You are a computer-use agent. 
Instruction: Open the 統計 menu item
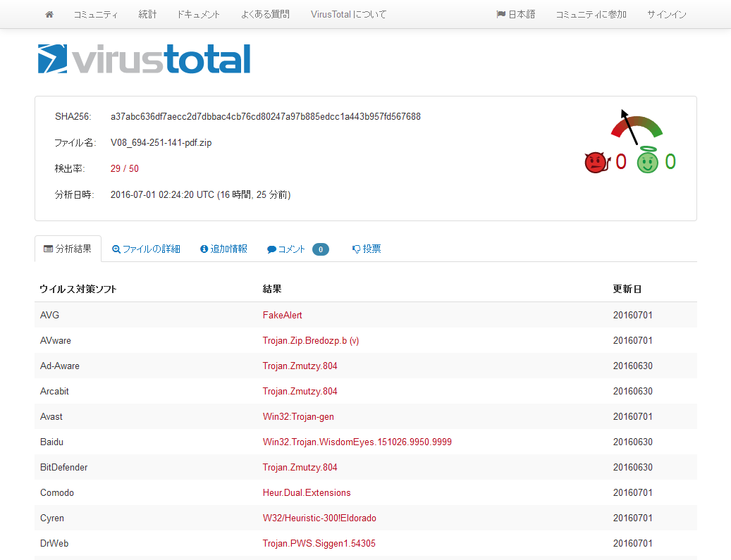pyautogui.click(x=148, y=14)
